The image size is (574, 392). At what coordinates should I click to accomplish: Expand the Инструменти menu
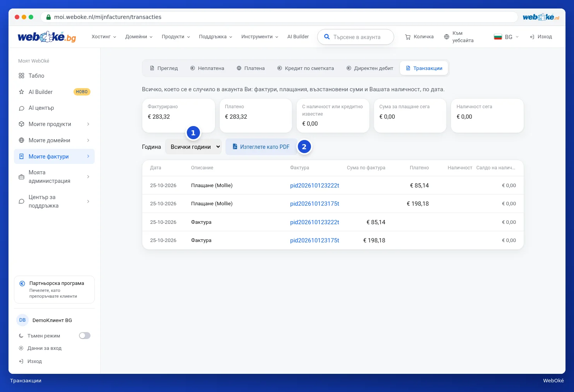pos(260,37)
